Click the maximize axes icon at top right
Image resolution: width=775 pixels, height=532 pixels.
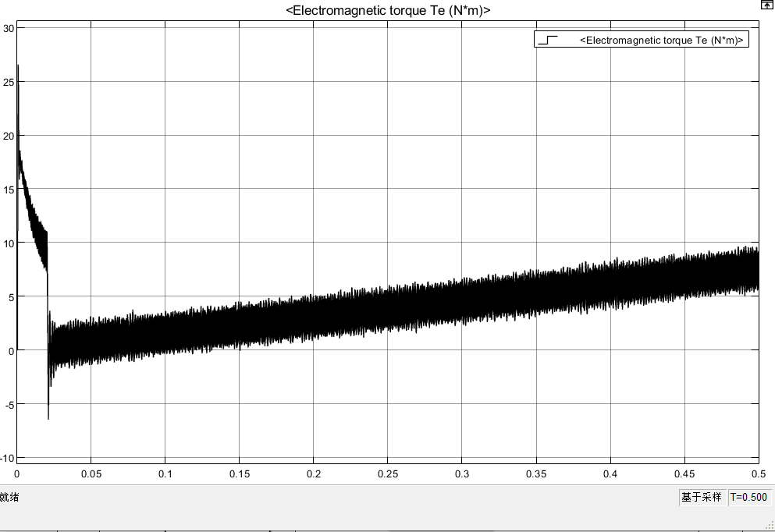click(x=767, y=5)
